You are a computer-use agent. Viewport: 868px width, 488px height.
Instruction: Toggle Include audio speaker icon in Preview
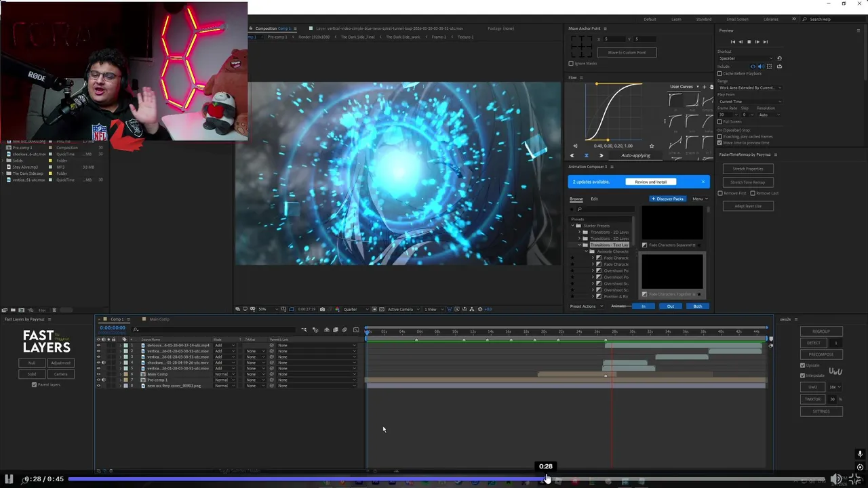click(x=760, y=66)
